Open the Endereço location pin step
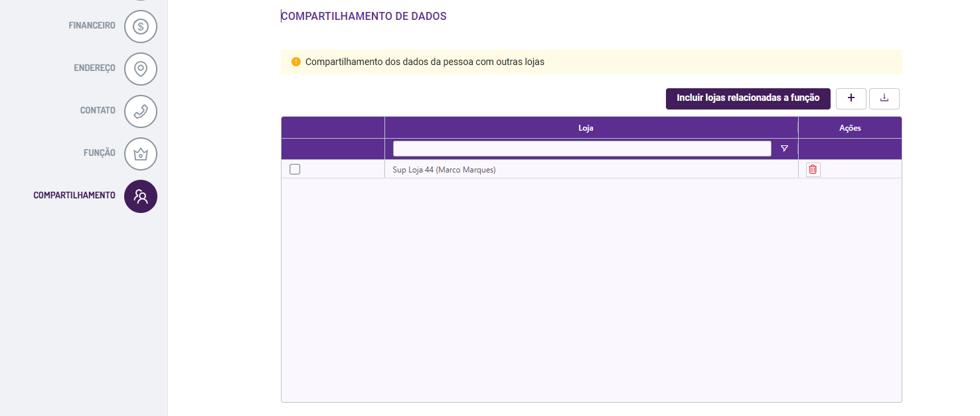980x416 pixels. tap(141, 69)
